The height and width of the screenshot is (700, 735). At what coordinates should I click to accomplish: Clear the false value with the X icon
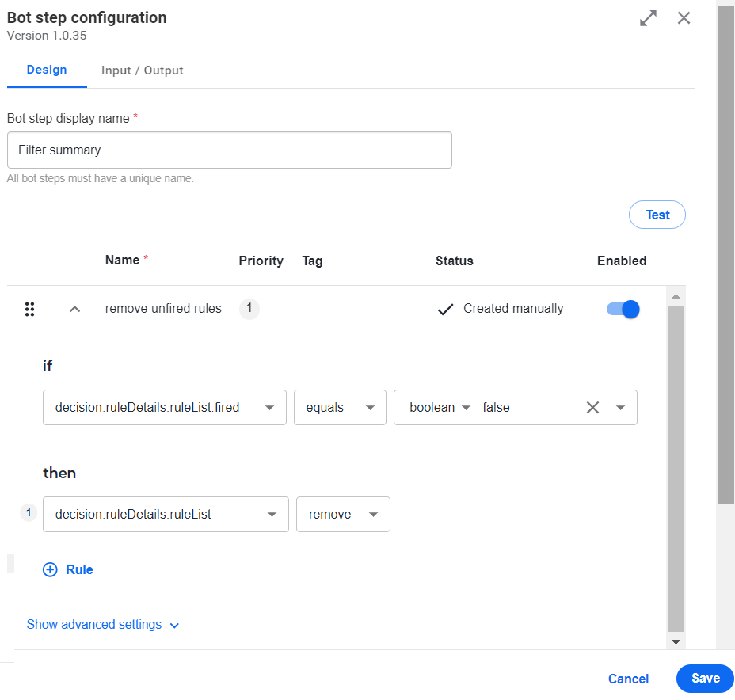pos(593,408)
